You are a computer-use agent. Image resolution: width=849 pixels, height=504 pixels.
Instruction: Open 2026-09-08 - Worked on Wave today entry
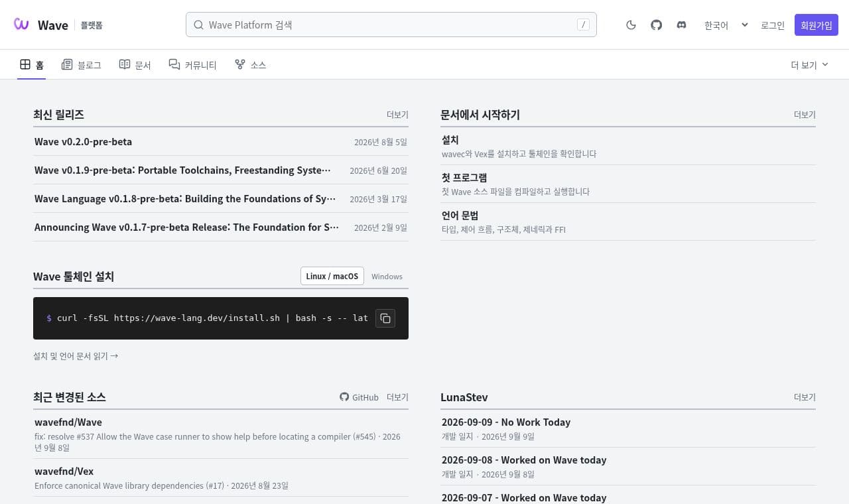(628, 466)
